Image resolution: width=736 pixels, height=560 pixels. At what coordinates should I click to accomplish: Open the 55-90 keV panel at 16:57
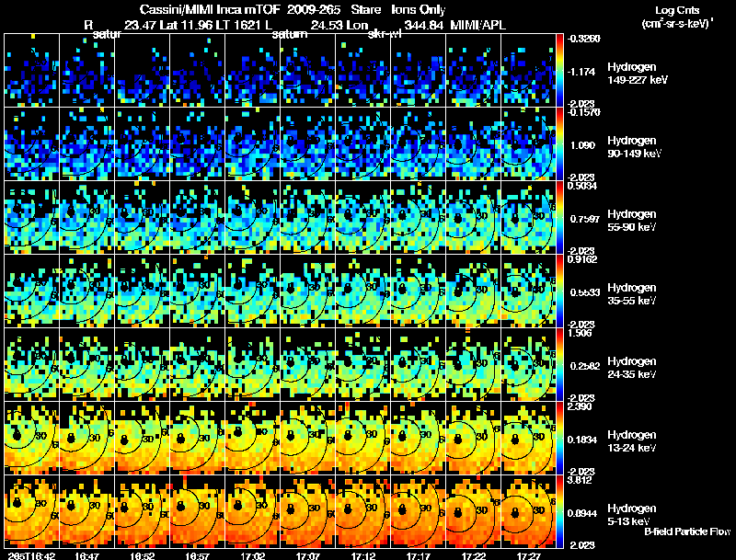pos(197,218)
